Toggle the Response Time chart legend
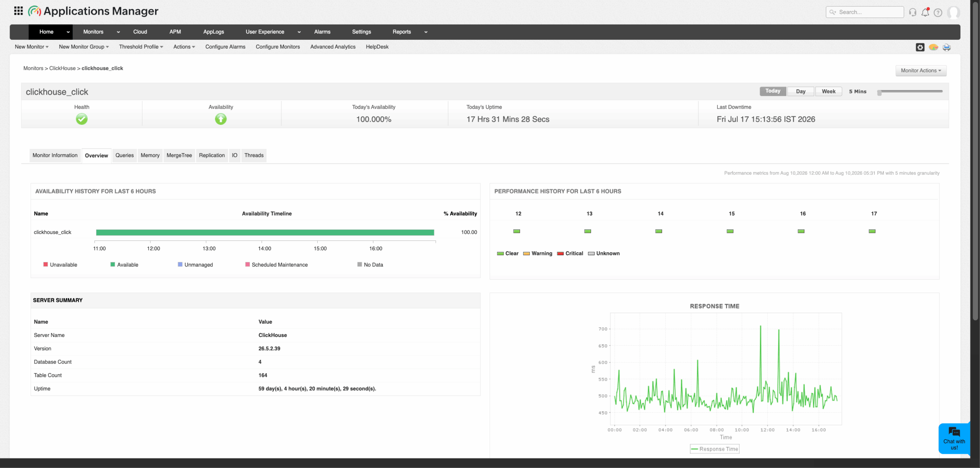Image resolution: width=980 pixels, height=468 pixels. coord(715,449)
